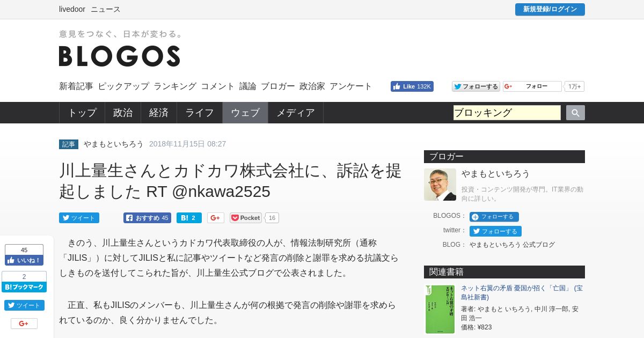Open the メディア tab
This screenshot has height=338, width=644.
[x=296, y=113]
